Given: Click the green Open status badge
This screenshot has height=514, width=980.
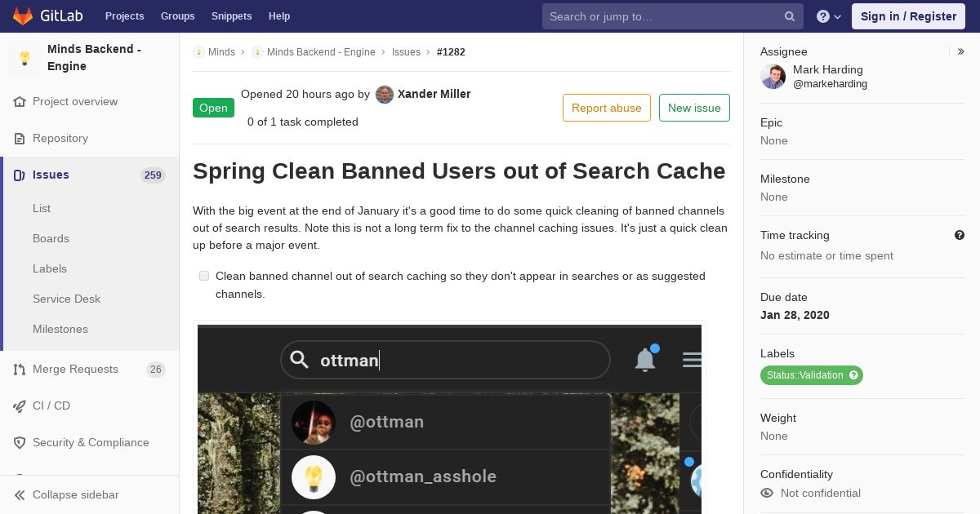Looking at the screenshot, I should coord(213,108).
